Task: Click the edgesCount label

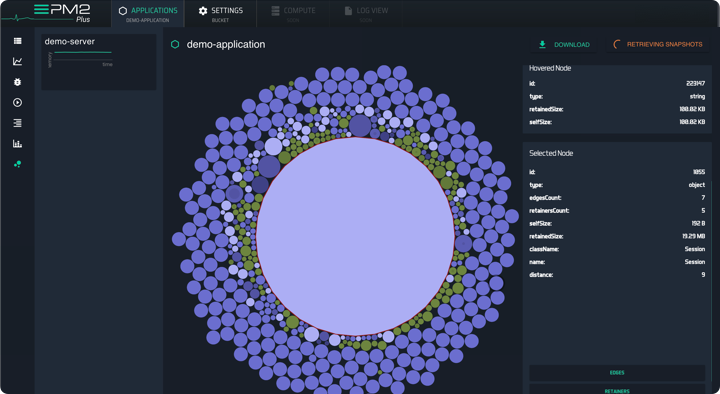Action: [545, 197]
